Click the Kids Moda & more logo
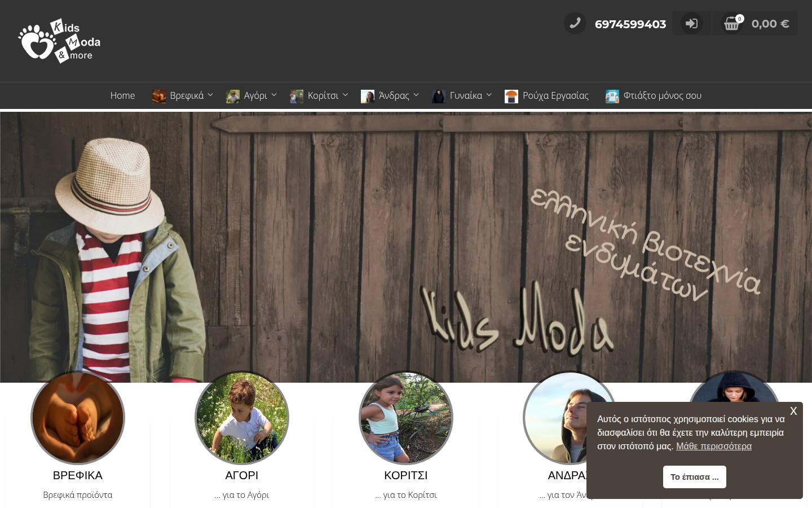This screenshot has height=508, width=812. tap(59, 41)
